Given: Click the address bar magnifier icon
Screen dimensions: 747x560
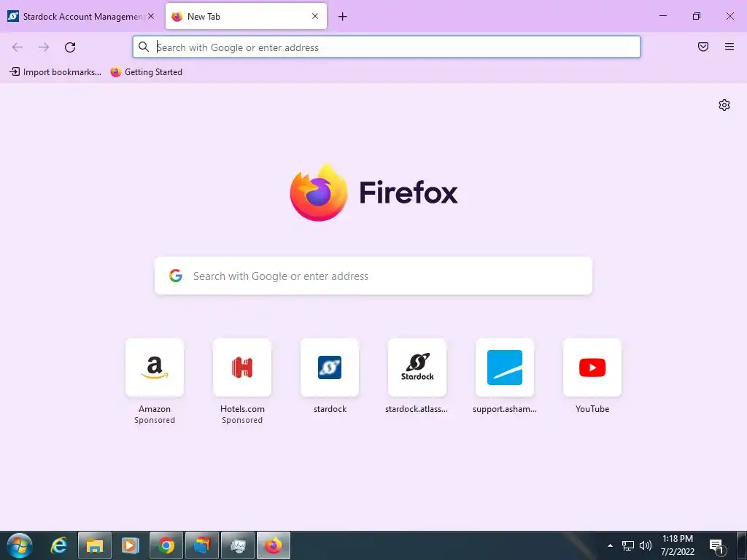Looking at the screenshot, I should [144, 47].
